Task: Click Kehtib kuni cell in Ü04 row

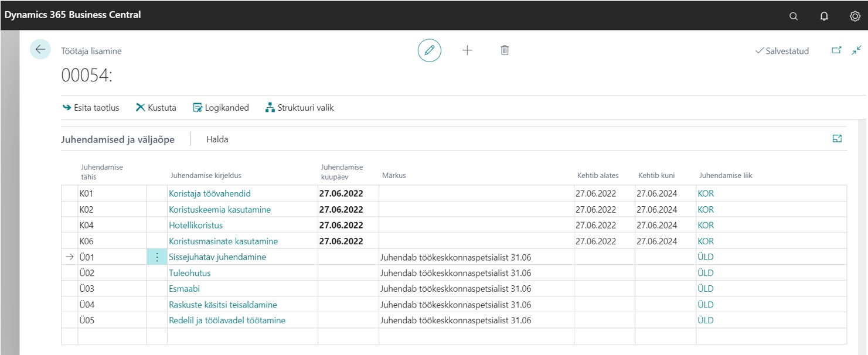Action: 665,304
